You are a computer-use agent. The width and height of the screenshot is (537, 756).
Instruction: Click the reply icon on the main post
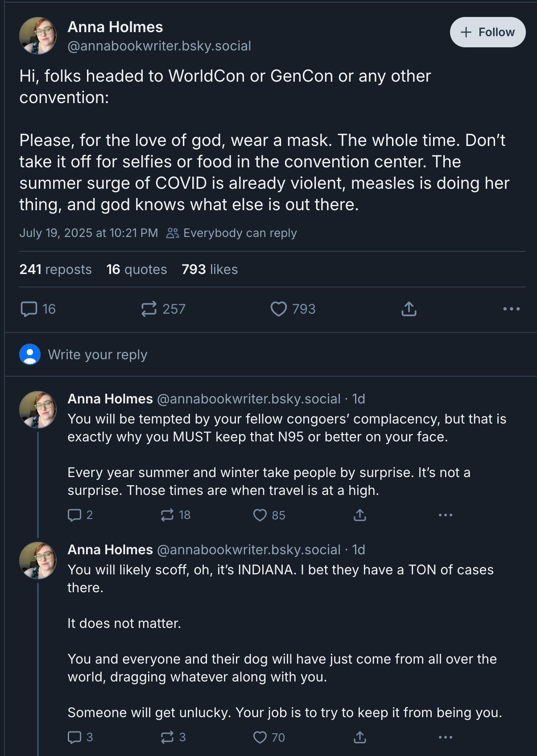click(29, 309)
